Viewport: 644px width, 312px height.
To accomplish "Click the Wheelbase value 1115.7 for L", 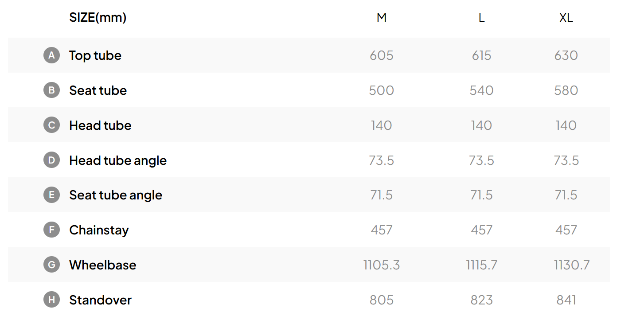I will [x=482, y=265].
